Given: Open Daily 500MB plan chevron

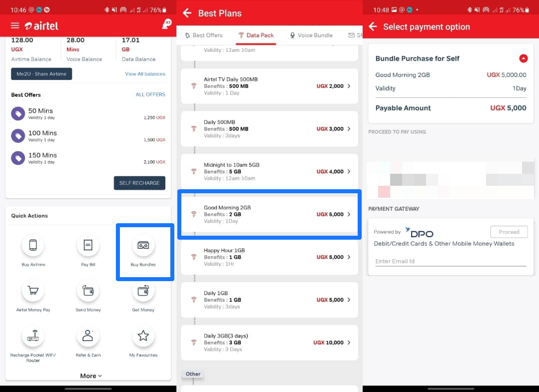Looking at the screenshot, I should click(x=349, y=129).
